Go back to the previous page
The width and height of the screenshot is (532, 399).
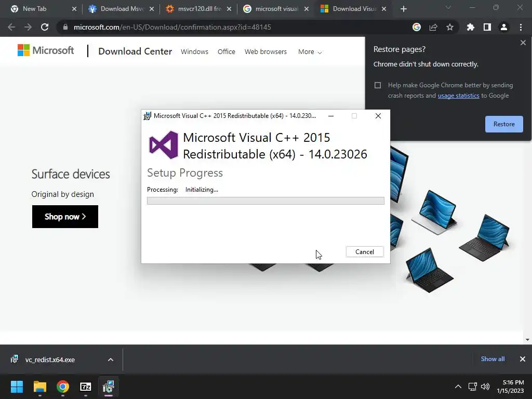pos(11,27)
